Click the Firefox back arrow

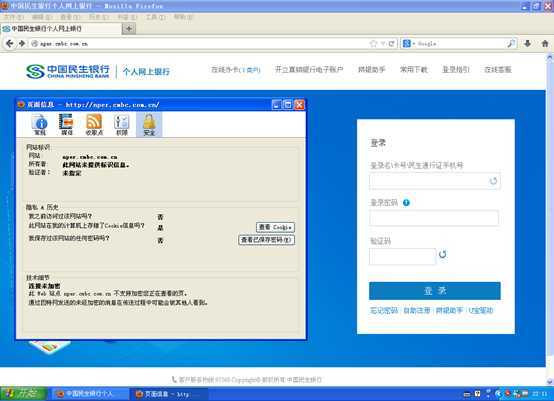(10, 43)
